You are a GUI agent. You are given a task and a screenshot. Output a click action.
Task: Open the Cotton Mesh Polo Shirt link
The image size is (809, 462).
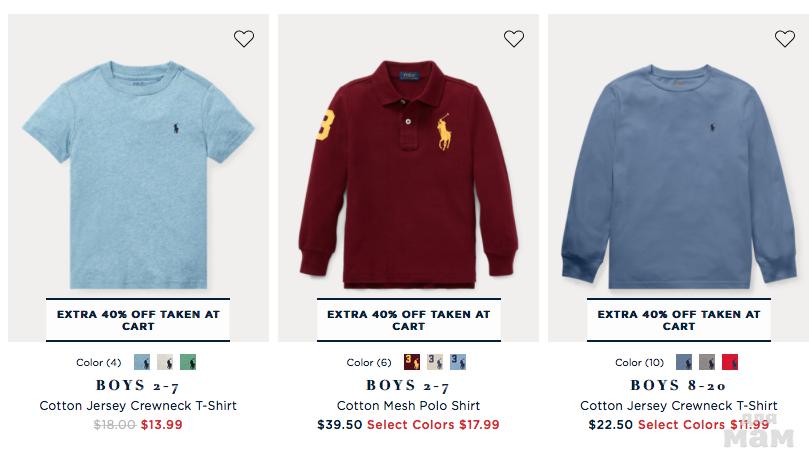pyautogui.click(x=408, y=406)
